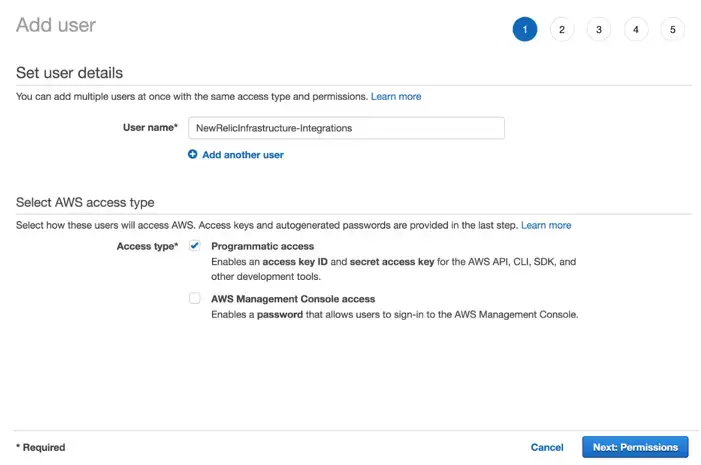The width and height of the screenshot is (701, 465).
Task: Uncheck the Programmatic access checkbox
Action: point(194,246)
